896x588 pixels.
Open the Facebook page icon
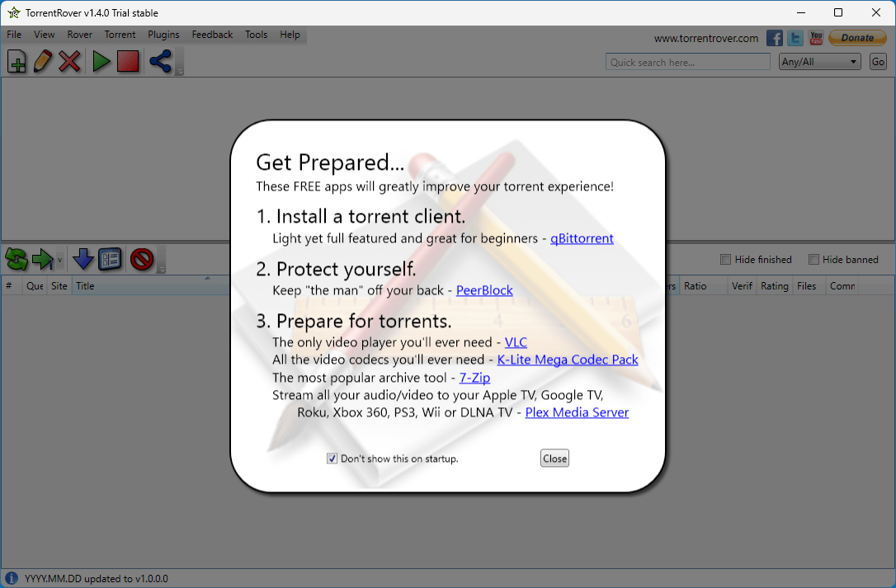pos(774,38)
